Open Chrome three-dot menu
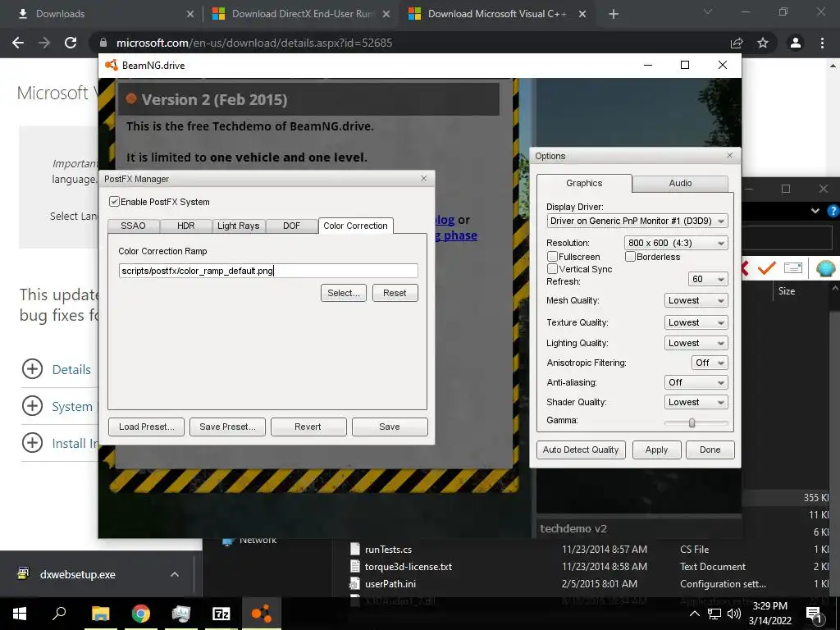 click(x=822, y=43)
